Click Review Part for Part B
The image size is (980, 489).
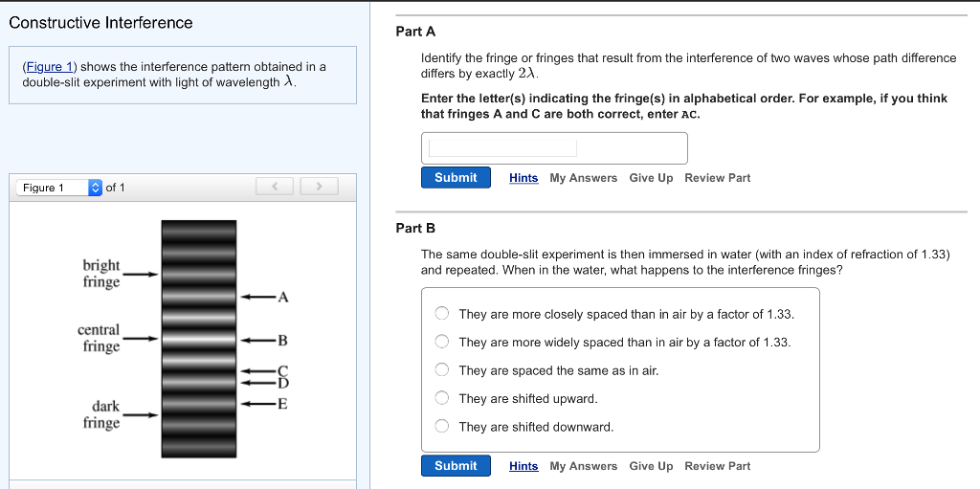click(x=717, y=466)
